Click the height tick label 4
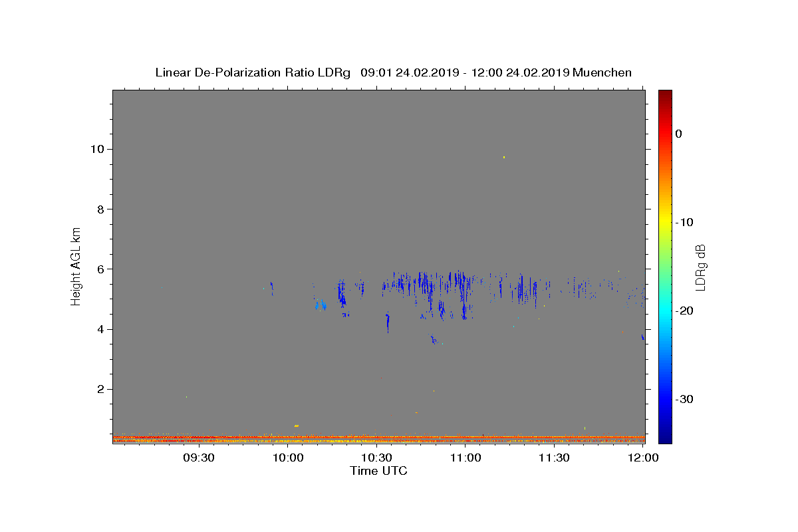This screenshot has width=798, height=532. click(100, 329)
